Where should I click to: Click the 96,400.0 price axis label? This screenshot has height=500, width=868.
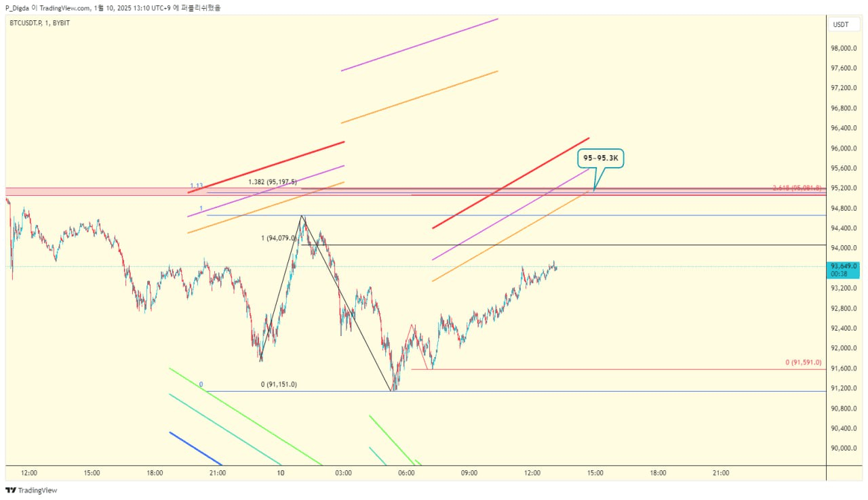click(844, 128)
